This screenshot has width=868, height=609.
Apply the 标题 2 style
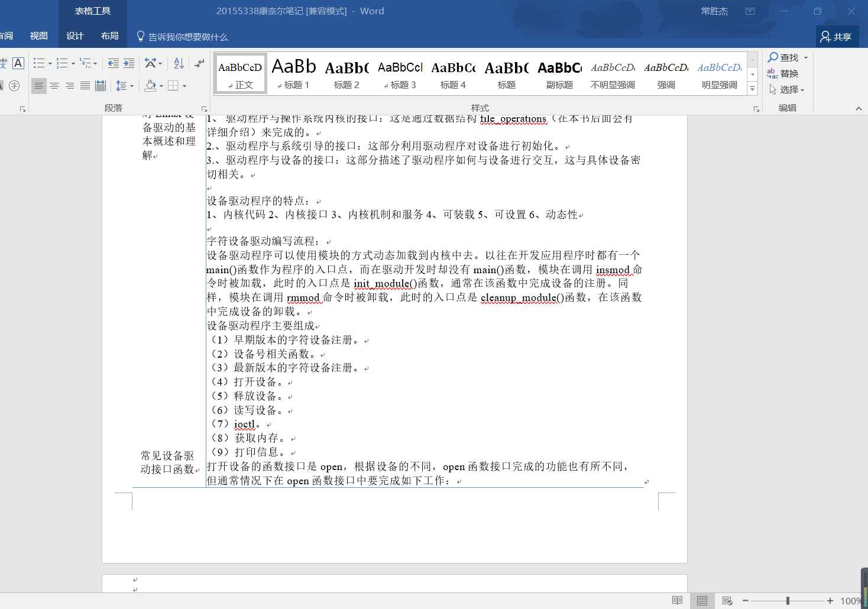click(346, 74)
